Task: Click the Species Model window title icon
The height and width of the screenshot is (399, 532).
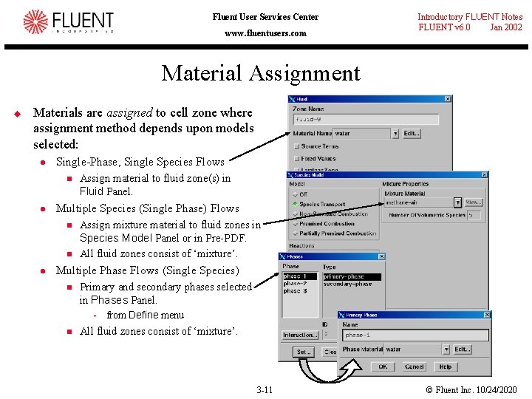Action: (290, 174)
